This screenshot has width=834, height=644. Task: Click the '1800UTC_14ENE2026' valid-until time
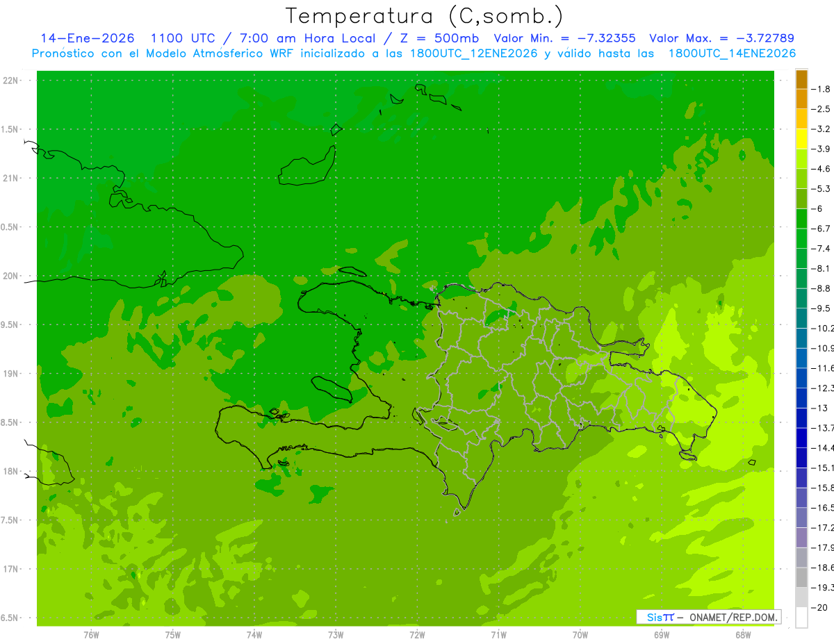click(x=732, y=53)
